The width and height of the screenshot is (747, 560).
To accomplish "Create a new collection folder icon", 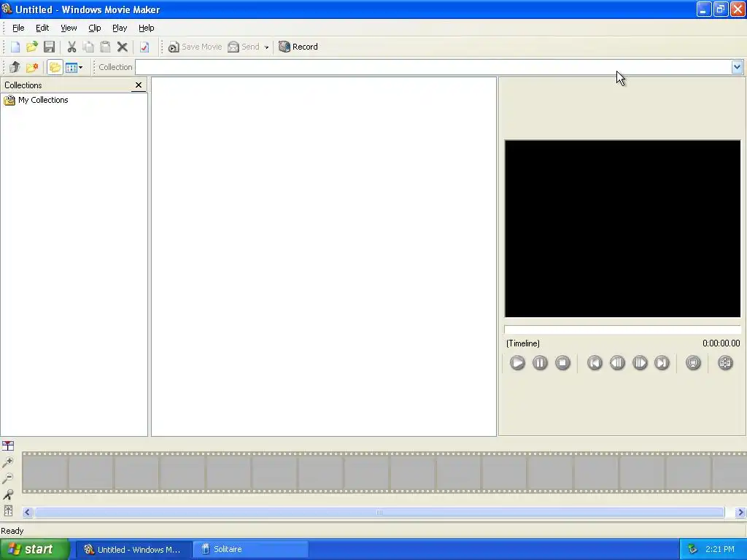I will (x=32, y=67).
